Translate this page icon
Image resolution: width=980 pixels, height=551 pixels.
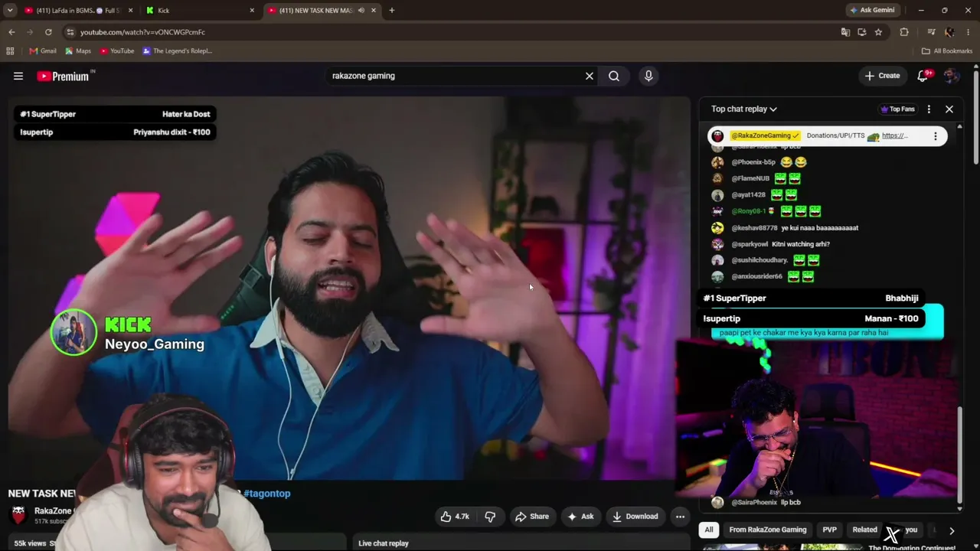click(845, 32)
